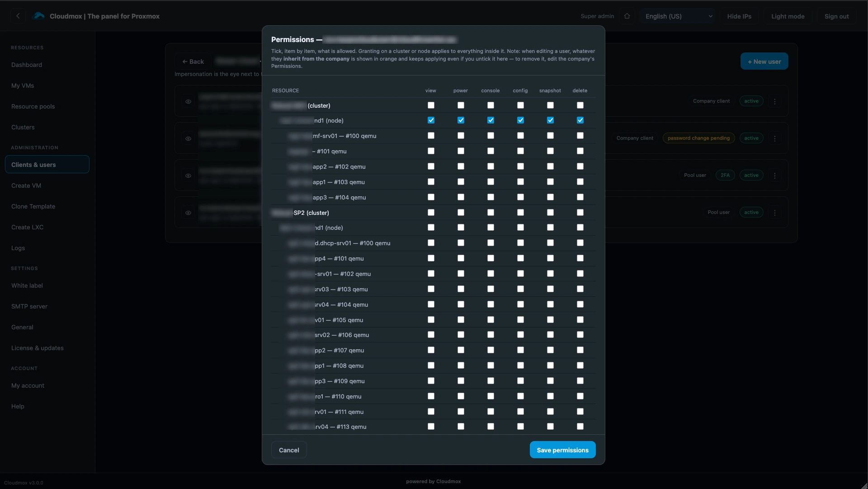Open Dashboard in the sidebar
The height and width of the screenshot is (489, 868).
tap(47, 65)
